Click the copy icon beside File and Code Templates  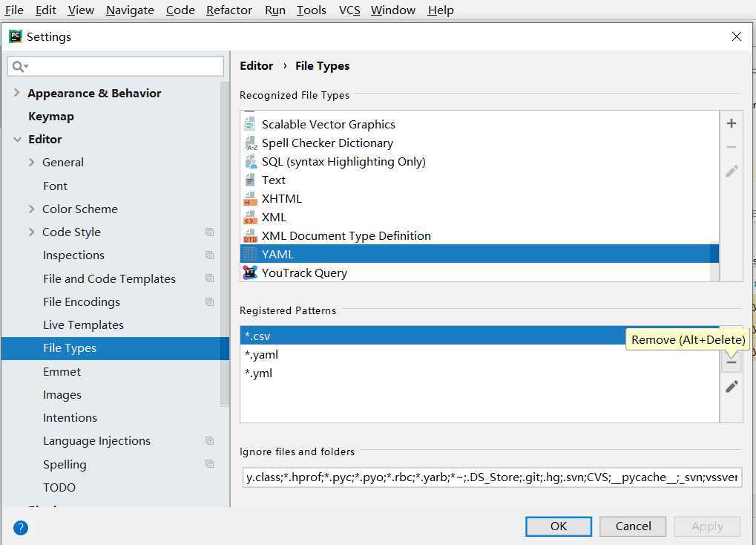click(x=209, y=278)
